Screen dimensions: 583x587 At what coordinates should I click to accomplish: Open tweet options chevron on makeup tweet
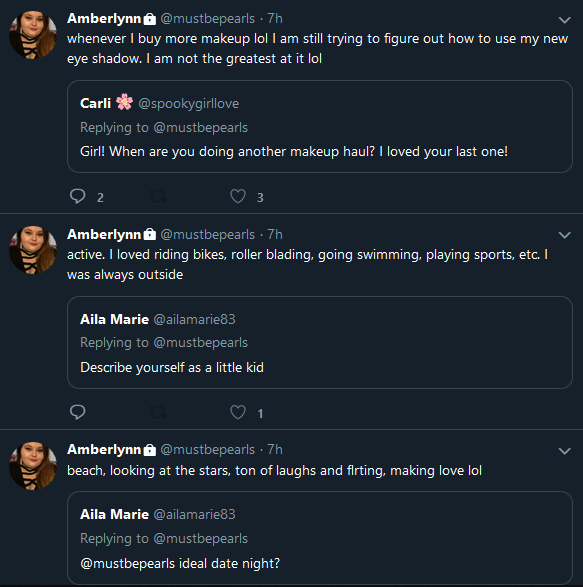pyautogui.click(x=564, y=20)
